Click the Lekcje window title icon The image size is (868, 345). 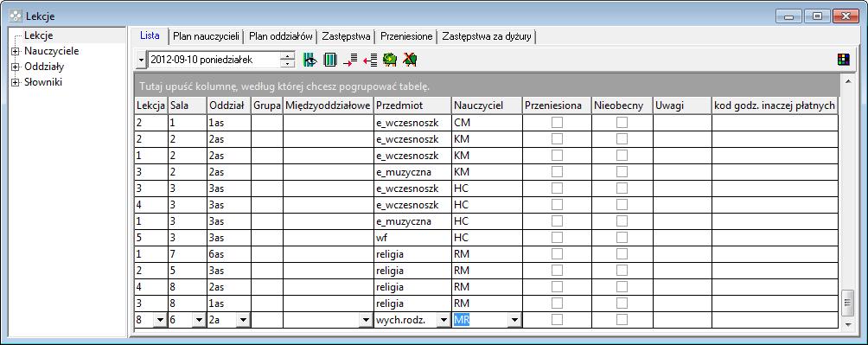(16, 16)
